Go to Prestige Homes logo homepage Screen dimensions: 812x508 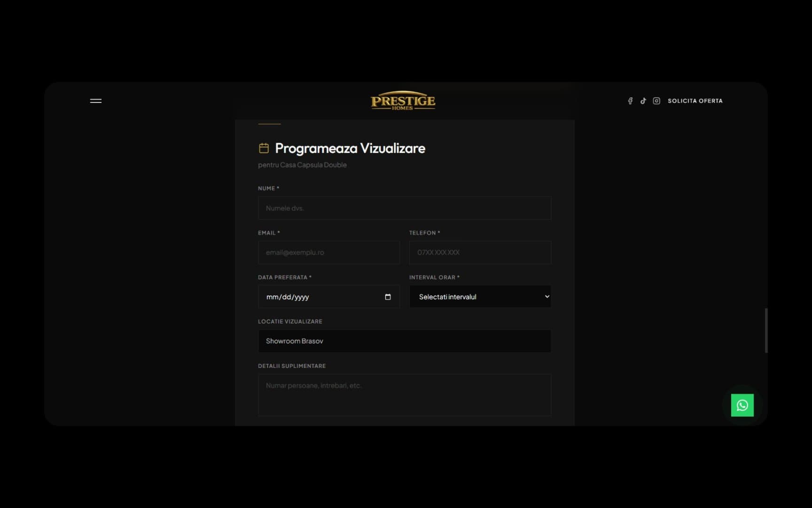[403, 101]
